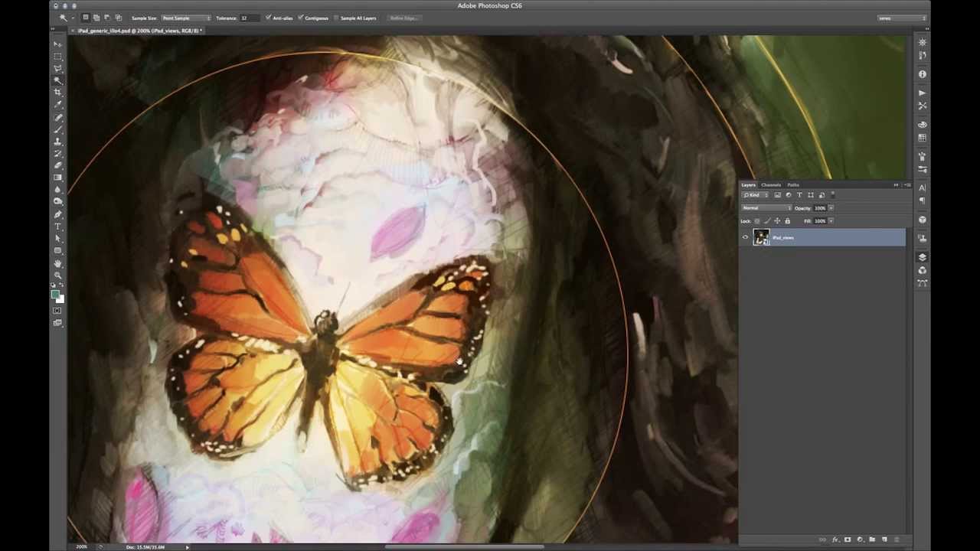Select the Zoom tool
This screenshot has height=551, width=980.
pyautogui.click(x=57, y=275)
